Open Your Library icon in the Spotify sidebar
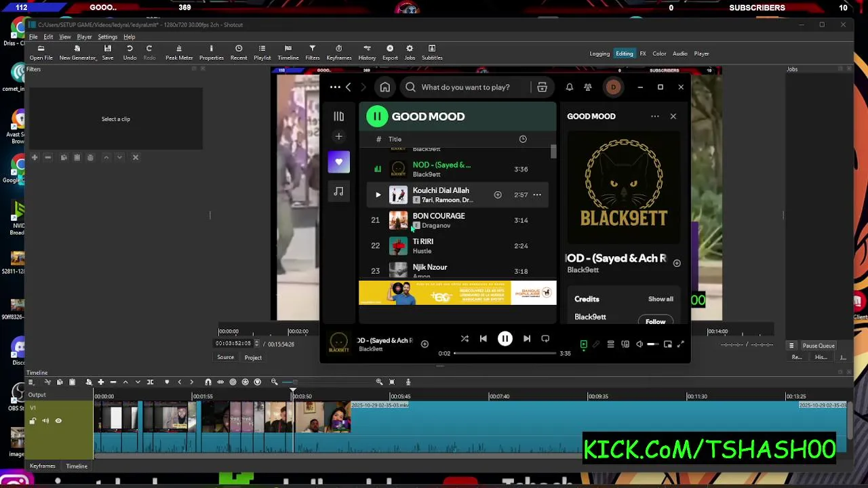 pos(338,116)
